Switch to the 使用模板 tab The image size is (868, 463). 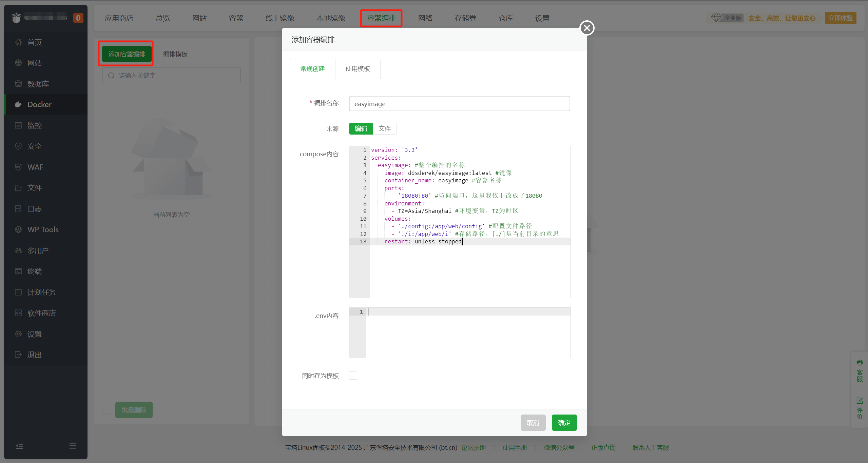[358, 69]
